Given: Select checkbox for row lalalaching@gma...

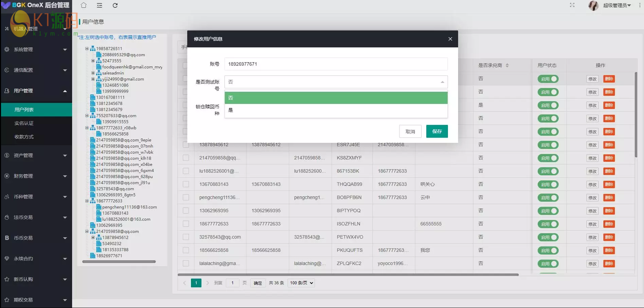Looking at the screenshot, I should click(186, 263).
